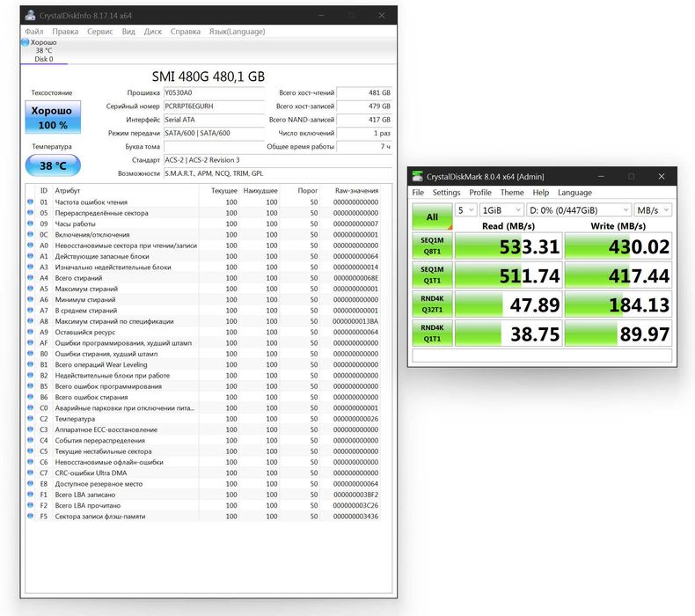Image resolution: width=695 pixels, height=616 pixels.
Task: Open File menu in CrystalDiskMark
Action: [x=418, y=193]
